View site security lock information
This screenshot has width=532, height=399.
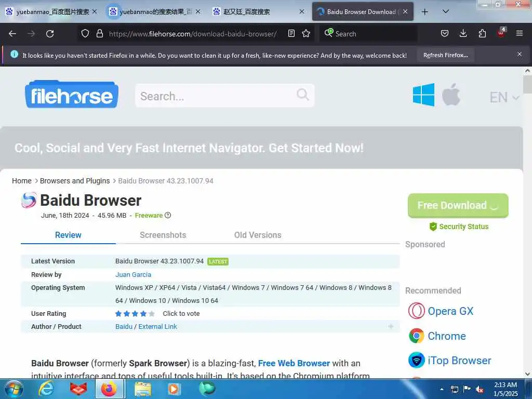99,34
